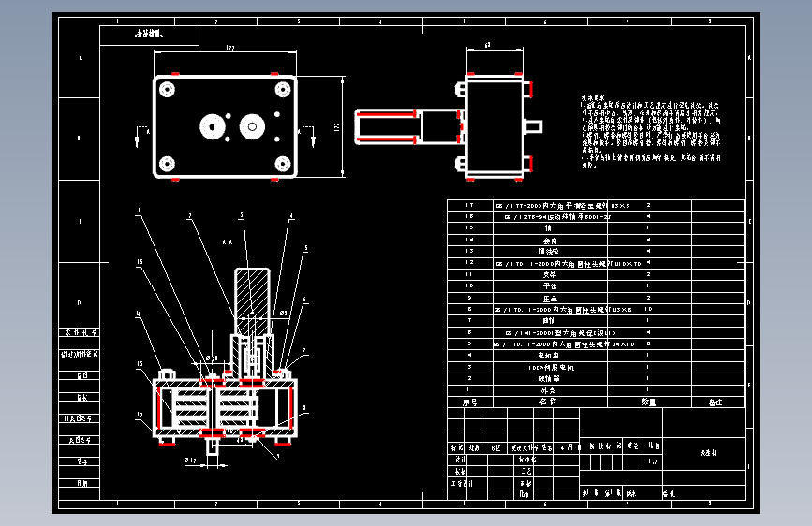Select the left section-cut arrow beside top view
The height and width of the screenshot is (526, 812).
pyautogui.click(x=139, y=136)
